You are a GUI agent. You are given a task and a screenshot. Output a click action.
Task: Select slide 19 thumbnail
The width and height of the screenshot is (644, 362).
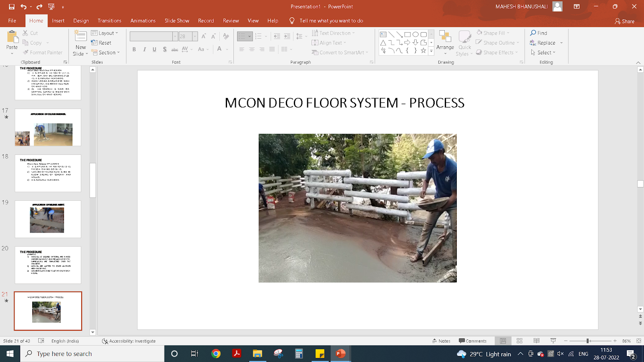[48, 219]
